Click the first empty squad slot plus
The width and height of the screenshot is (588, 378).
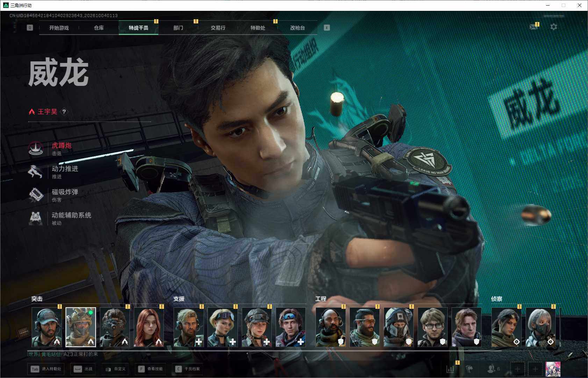click(517, 369)
